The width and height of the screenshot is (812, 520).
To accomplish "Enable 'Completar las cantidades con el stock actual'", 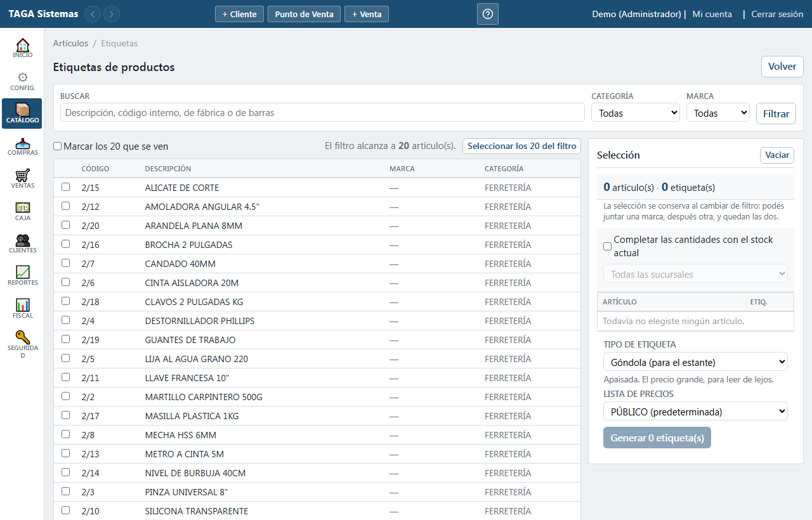I will coord(608,246).
